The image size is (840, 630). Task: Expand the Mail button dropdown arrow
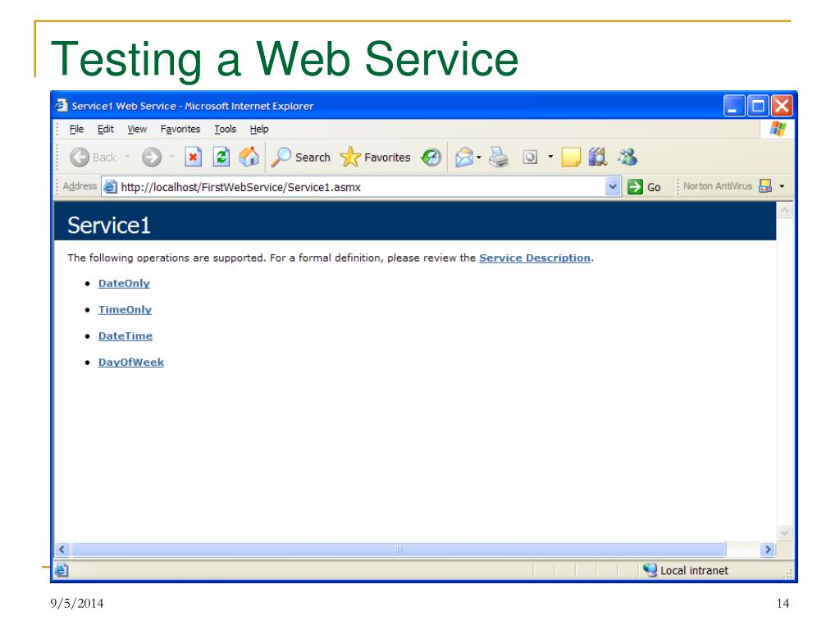tap(479, 157)
